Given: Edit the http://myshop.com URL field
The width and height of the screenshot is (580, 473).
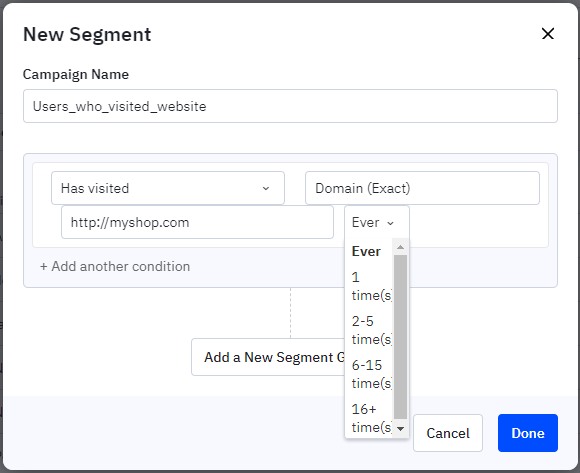Looking at the screenshot, I should (197, 222).
